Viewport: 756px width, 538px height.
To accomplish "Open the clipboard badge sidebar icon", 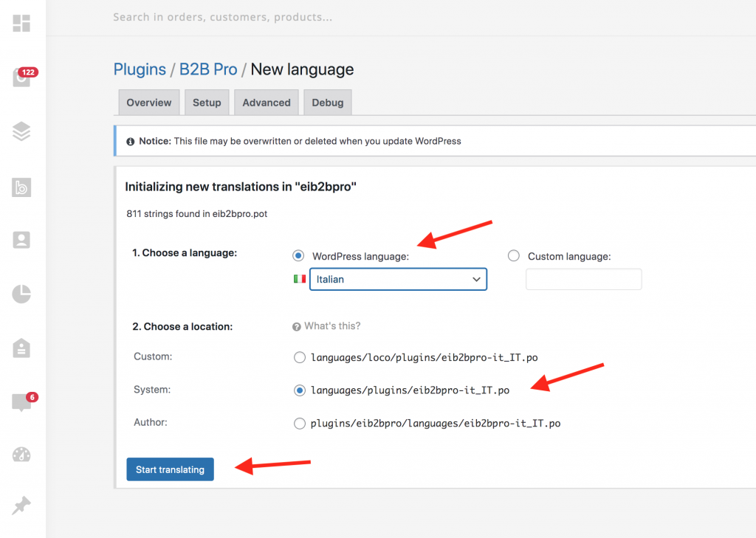I will point(21,348).
